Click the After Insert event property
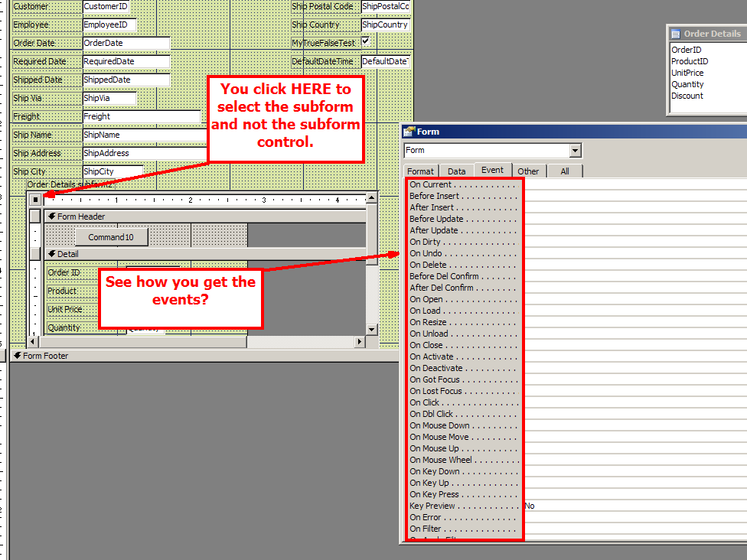Viewport: 747px width, 560px height. [464, 207]
